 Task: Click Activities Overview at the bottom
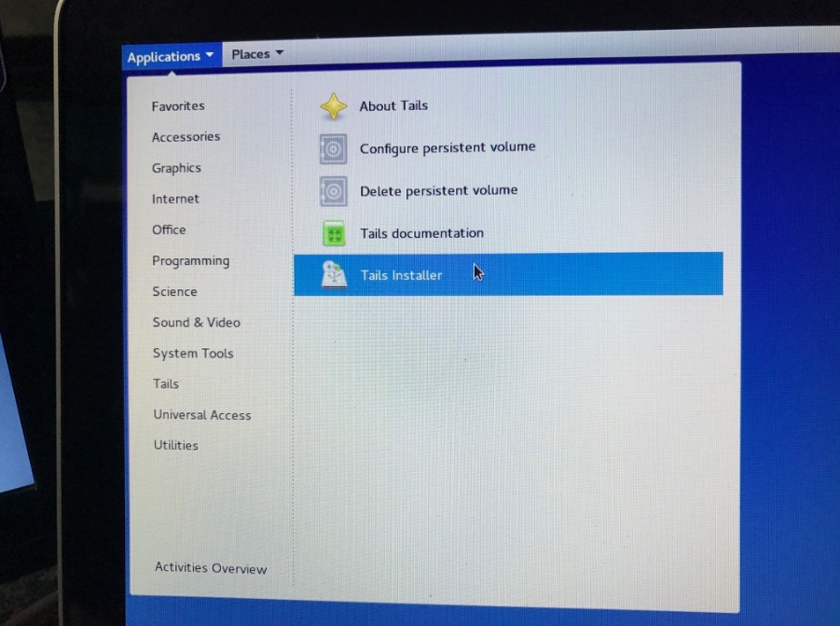211,568
